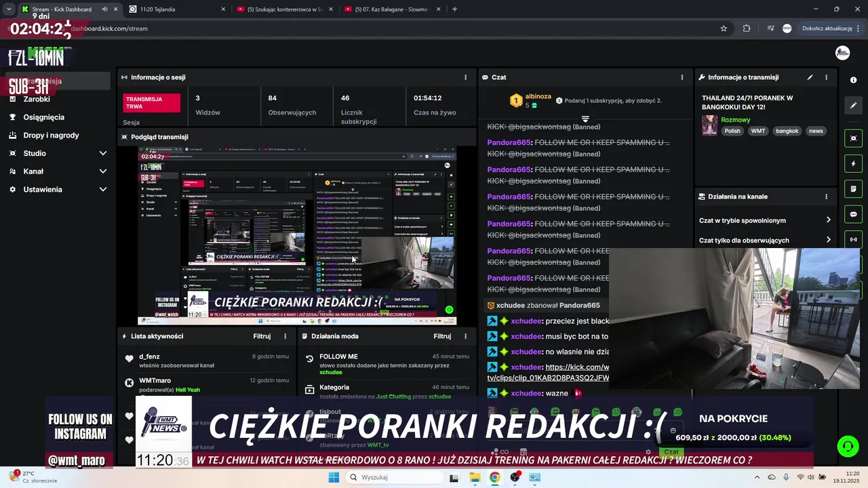Toggle the stream preview icon in right sidebar
Viewport: 868px width, 488px height.
tap(853, 138)
